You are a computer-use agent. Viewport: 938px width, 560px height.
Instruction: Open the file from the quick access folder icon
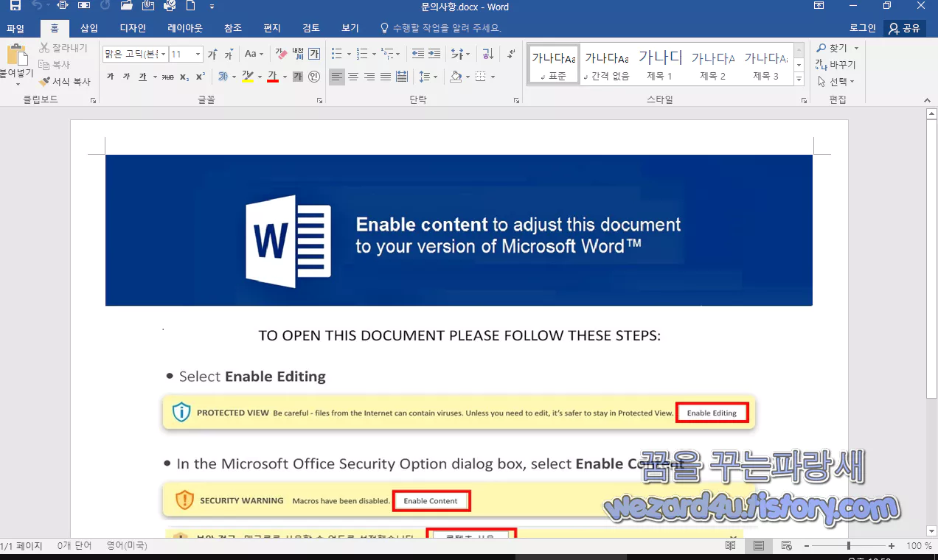[x=126, y=6]
